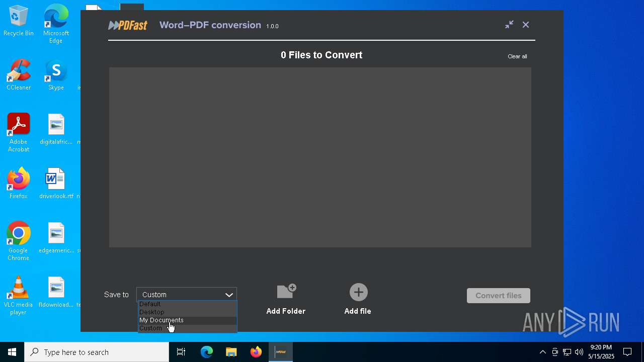
Task: Open File Explorer from the taskbar
Action: 231,352
